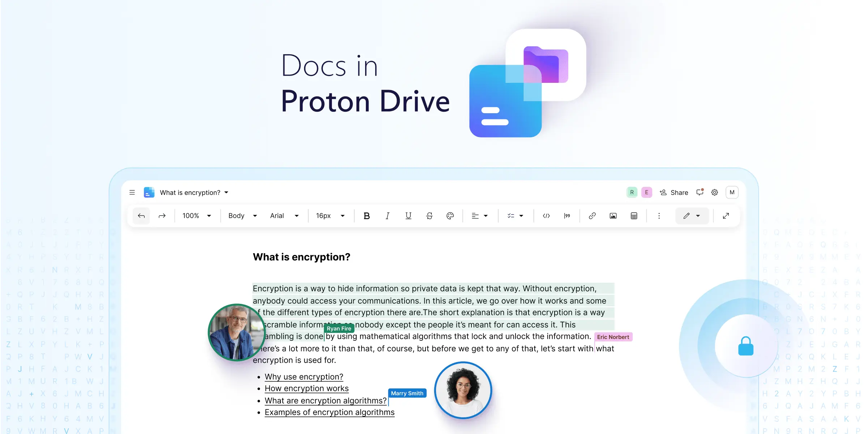Screen dimensions: 868x434
Task: Click the Bold formatting icon
Action: (367, 216)
